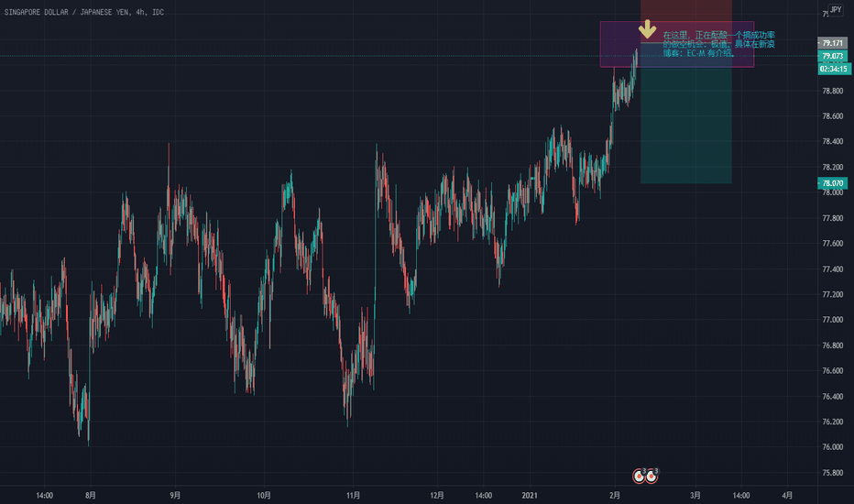Click the 76.200 price axis value

pos(833,422)
